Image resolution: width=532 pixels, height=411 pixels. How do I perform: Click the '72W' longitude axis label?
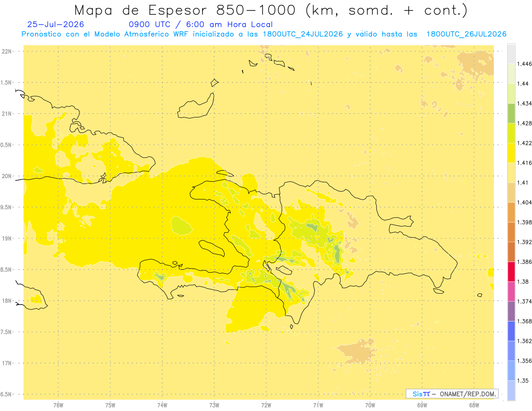click(266, 405)
